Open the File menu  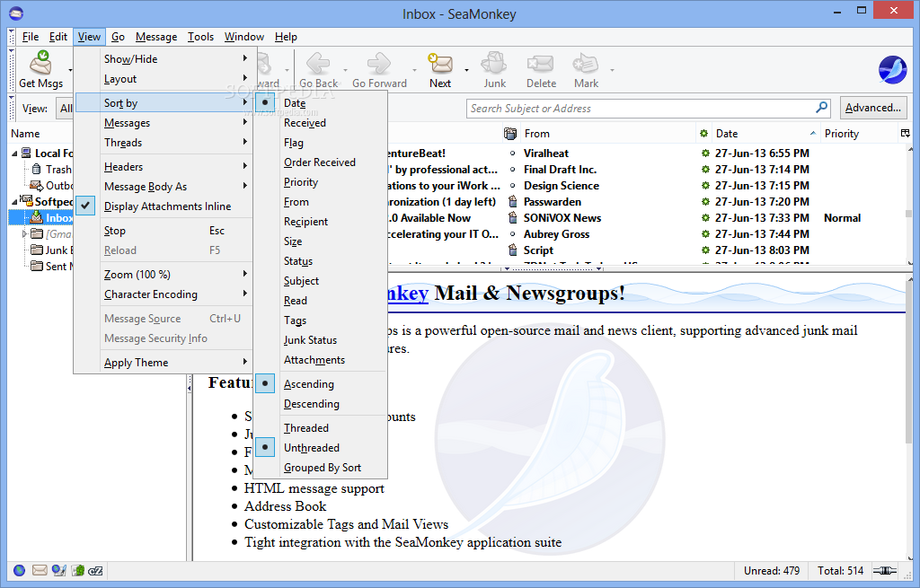31,36
